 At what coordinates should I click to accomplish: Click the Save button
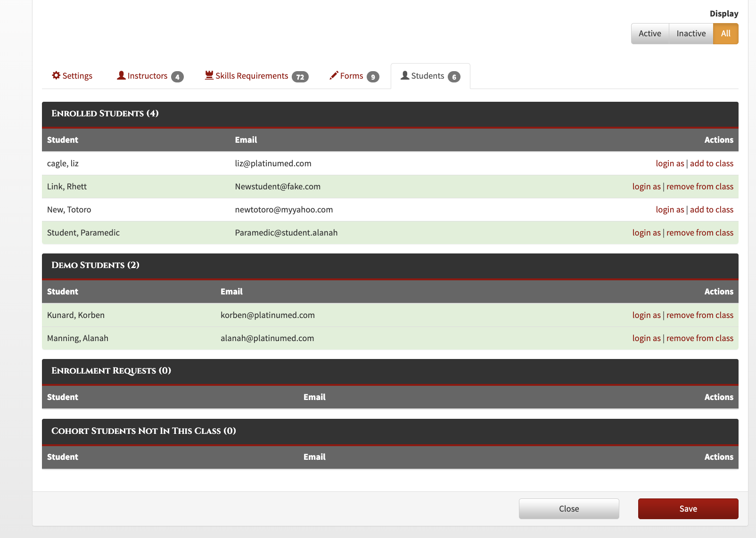point(688,509)
